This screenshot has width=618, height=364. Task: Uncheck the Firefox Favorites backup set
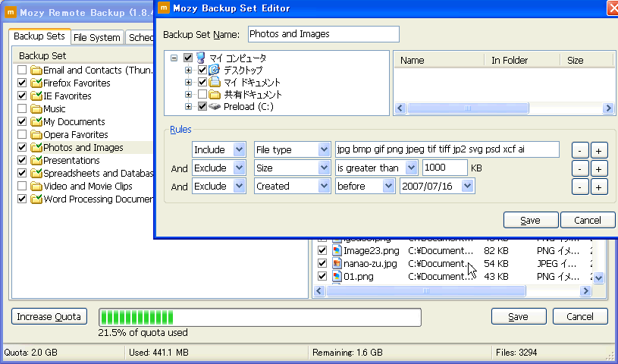(x=22, y=83)
